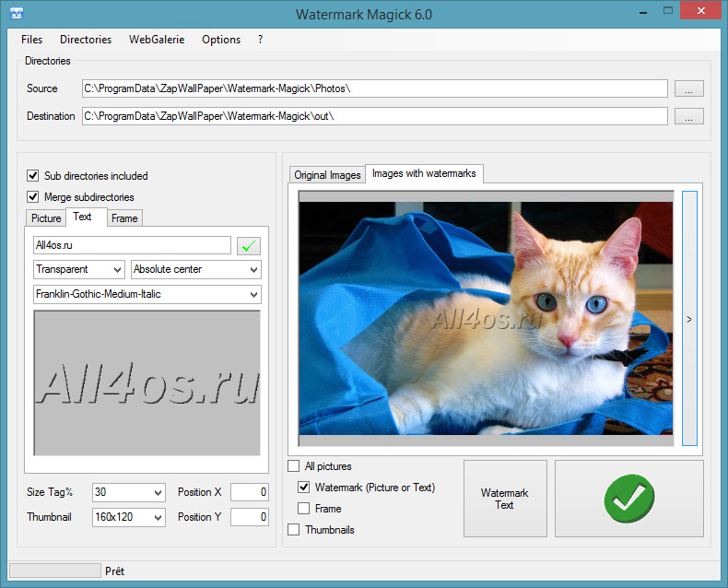Toggle Merge subdirectories checkbox

(32, 197)
